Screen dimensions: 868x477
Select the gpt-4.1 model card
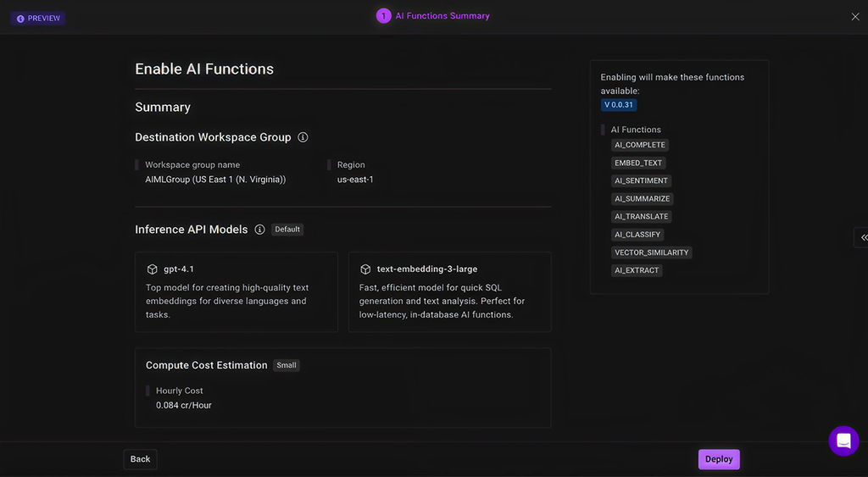236,291
